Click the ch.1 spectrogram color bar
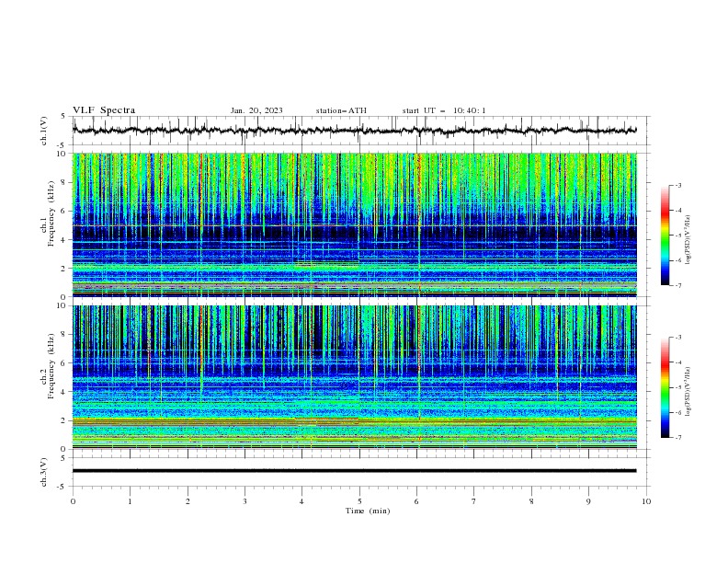The width and height of the screenshot is (728, 563). pos(665,235)
